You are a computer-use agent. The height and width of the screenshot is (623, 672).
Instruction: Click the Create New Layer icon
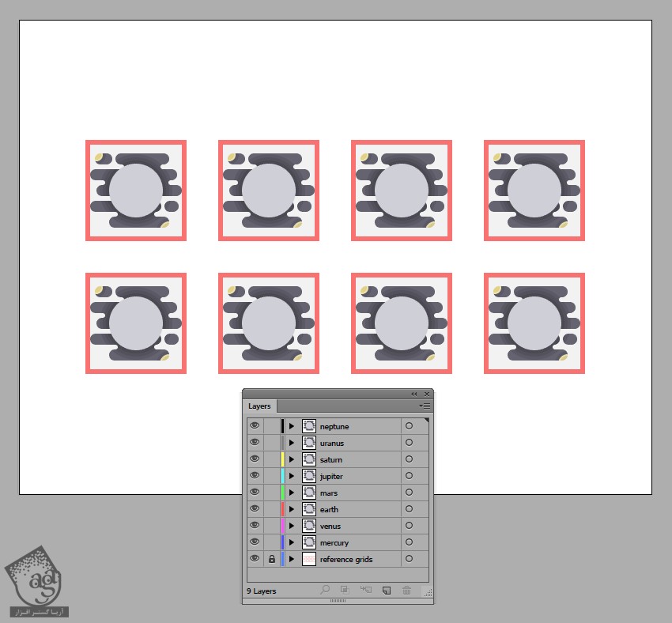tap(386, 590)
